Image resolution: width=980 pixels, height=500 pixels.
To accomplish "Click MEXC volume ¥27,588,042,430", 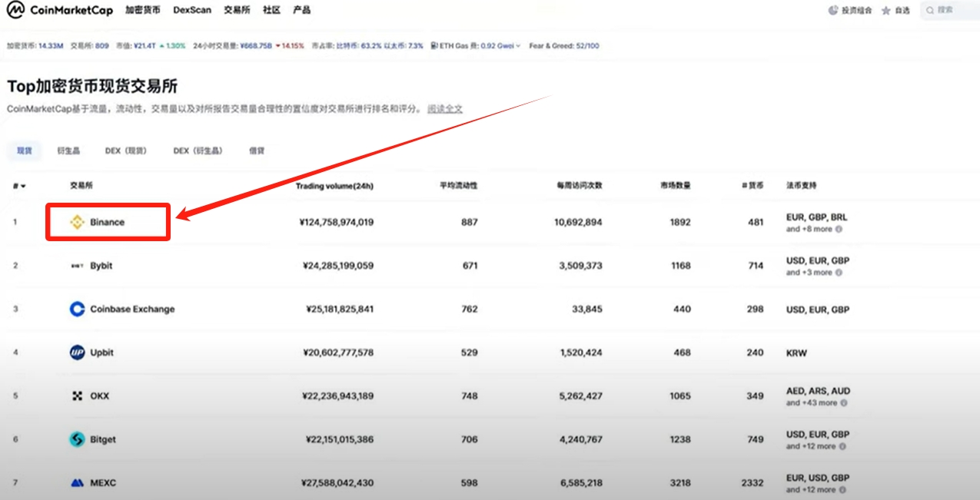I will pyautogui.click(x=337, y=483).
